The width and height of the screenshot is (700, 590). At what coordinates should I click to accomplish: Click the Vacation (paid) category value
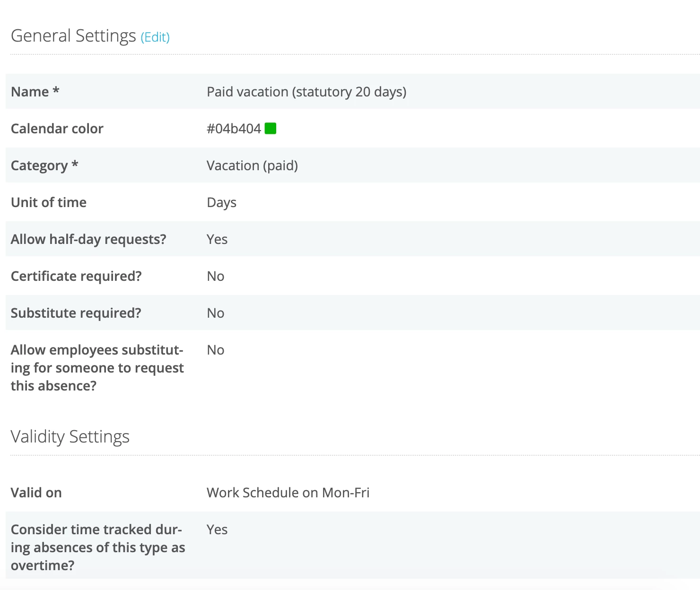[252, 165]
